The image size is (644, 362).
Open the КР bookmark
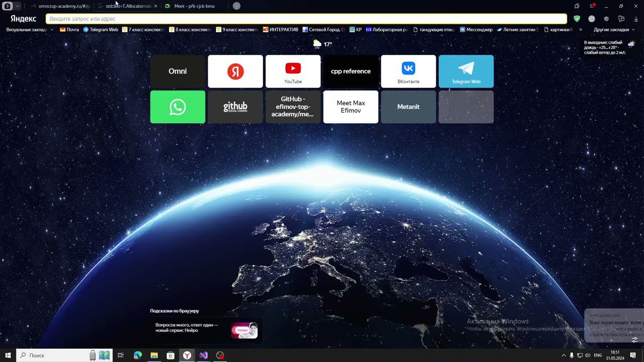pos(356,30)
